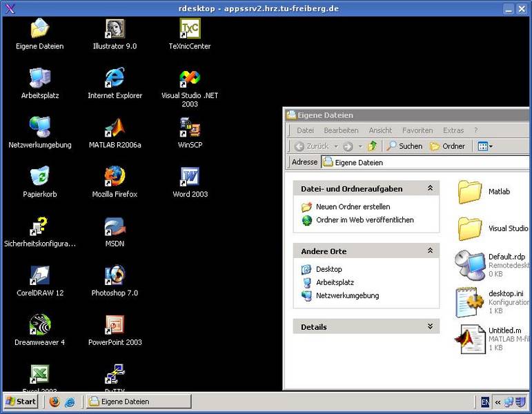Launch Word 2003 shortcut
This screenshot has width=532, height=414.
[x=190, y=181]
